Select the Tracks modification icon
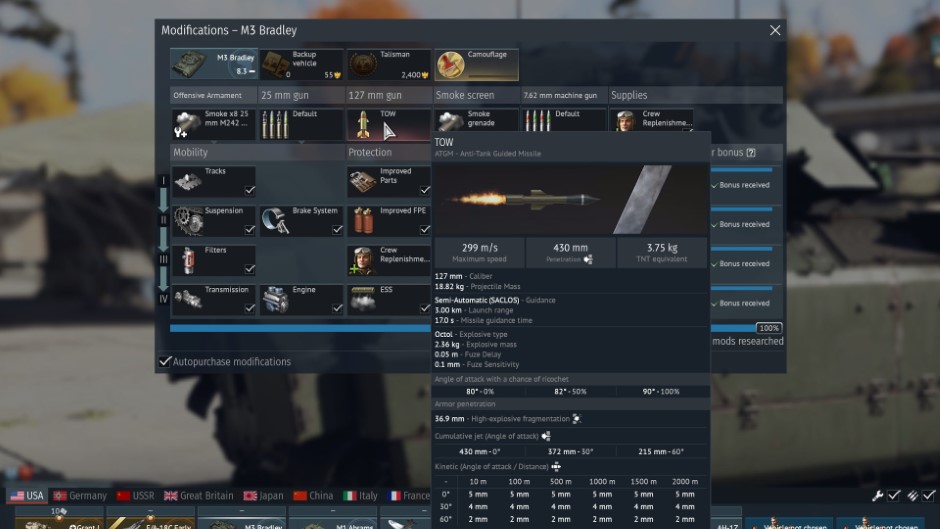The height and width of the screenshot is (529, 940). click(187, 182)
